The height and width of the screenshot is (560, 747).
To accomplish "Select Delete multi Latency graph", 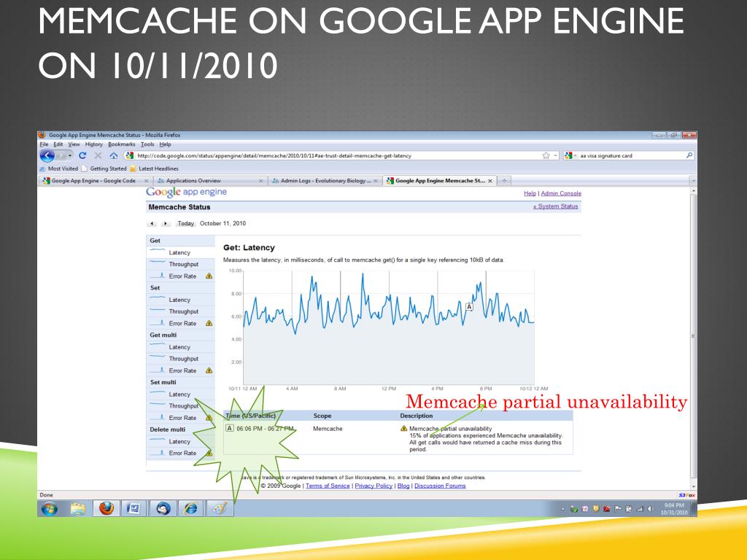I will tap(180, 441).
